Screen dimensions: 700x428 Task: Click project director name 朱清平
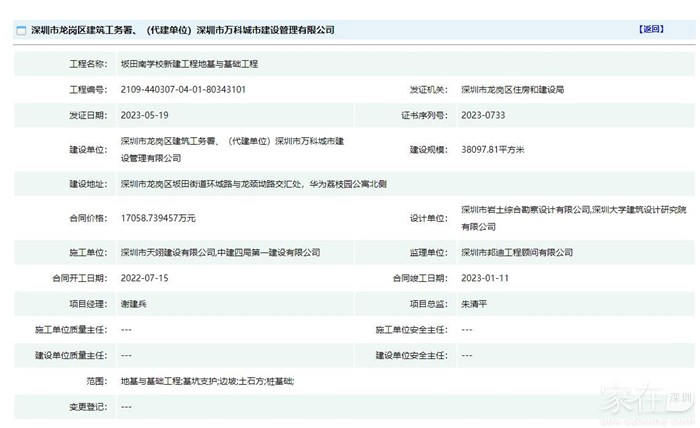(x=475, y=303)
